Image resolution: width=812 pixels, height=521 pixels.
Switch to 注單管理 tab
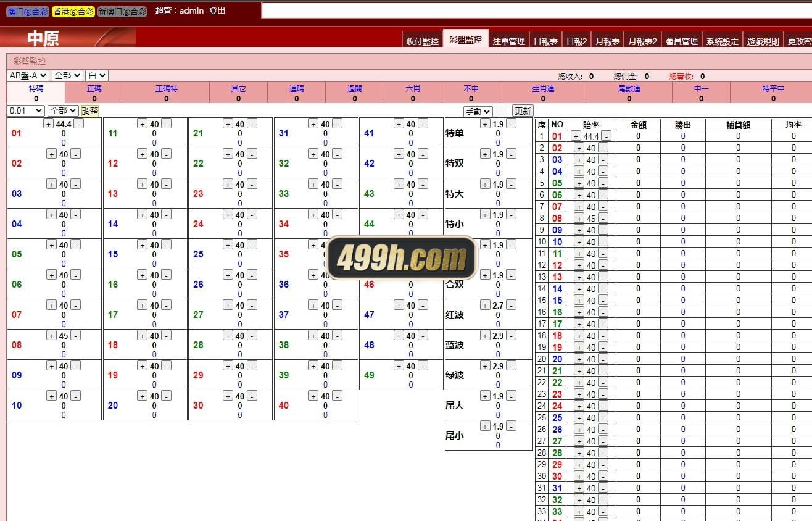tap(509, 41)
